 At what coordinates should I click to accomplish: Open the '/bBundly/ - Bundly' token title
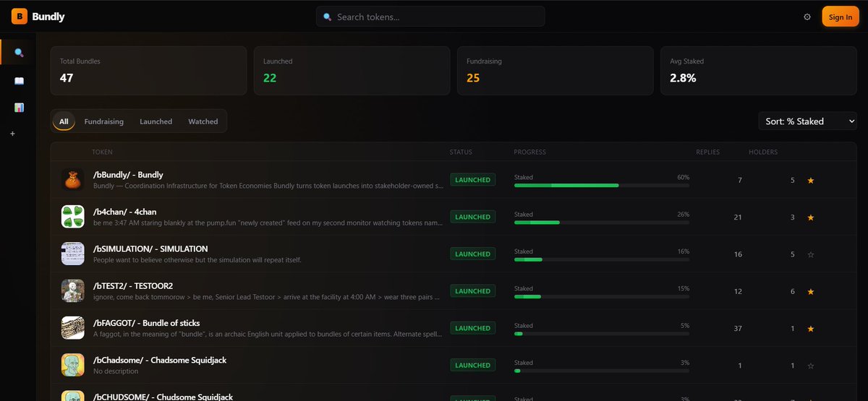(128, 175)
